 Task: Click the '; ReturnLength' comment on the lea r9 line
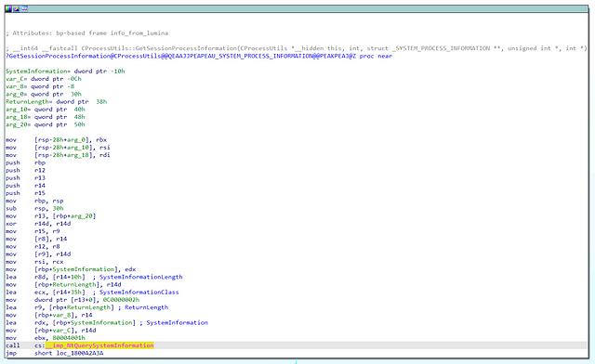click(143, 307)
